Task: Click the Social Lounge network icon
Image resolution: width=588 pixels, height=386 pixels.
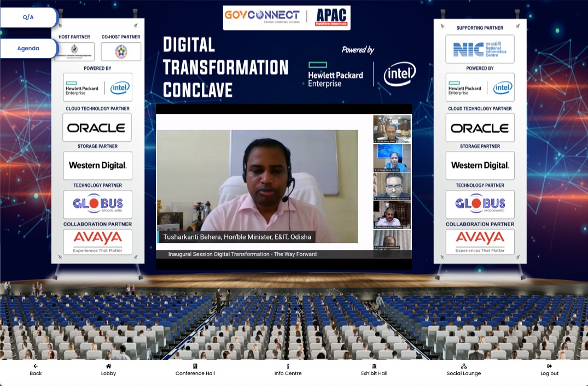Action: coord(464,366)
